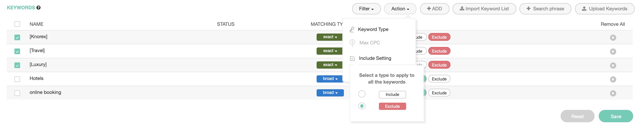Screen dimensions: 644x130
Task: Expand the broad match dropdown for online booking
Action: (330, 93)
